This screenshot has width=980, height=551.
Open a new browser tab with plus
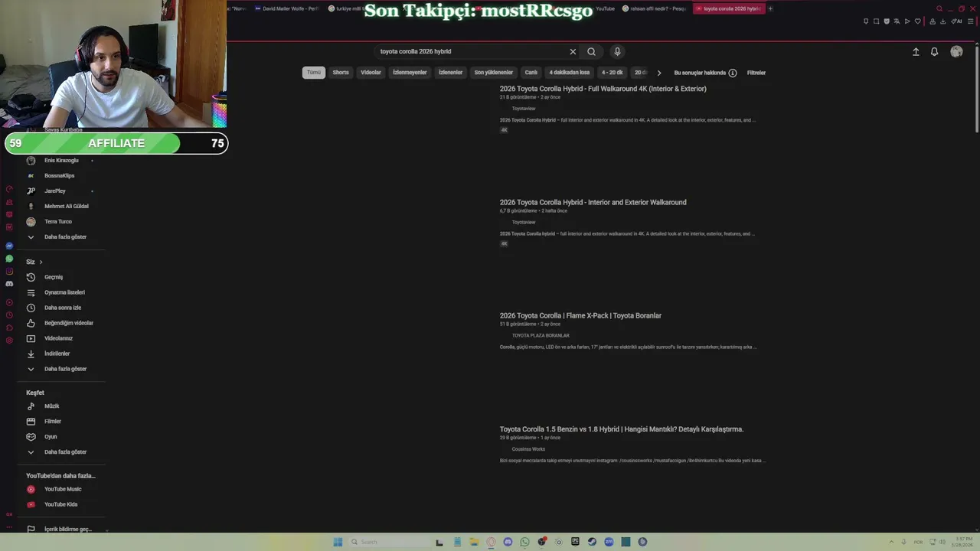click(x=770, y=8)
